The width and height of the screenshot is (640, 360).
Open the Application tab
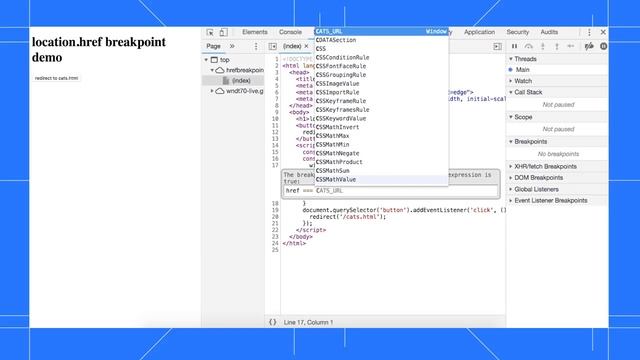pos(479,32)
